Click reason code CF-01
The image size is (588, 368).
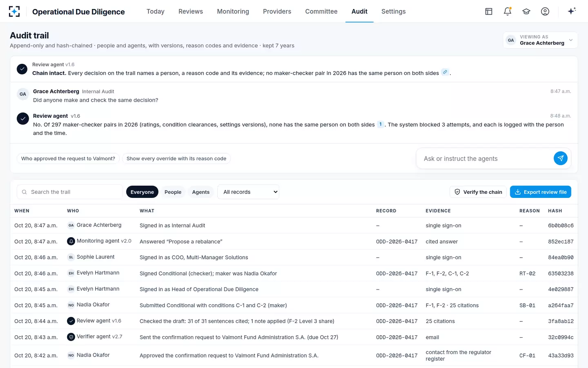coord(527,356)
